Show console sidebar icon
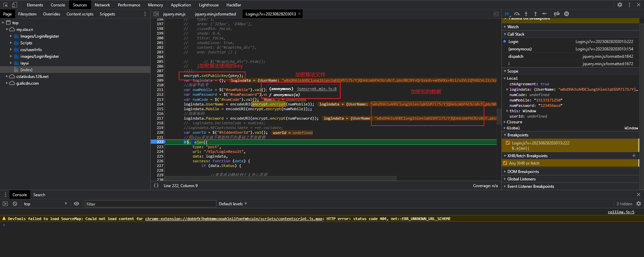 coord(5,204)
